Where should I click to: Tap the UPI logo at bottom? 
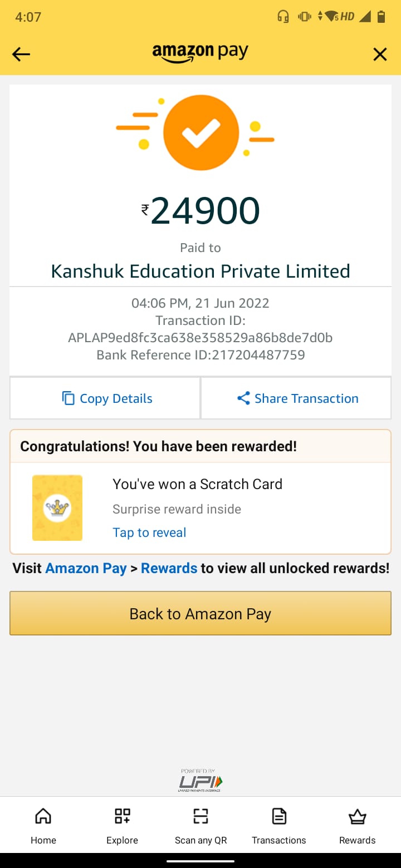200,780
